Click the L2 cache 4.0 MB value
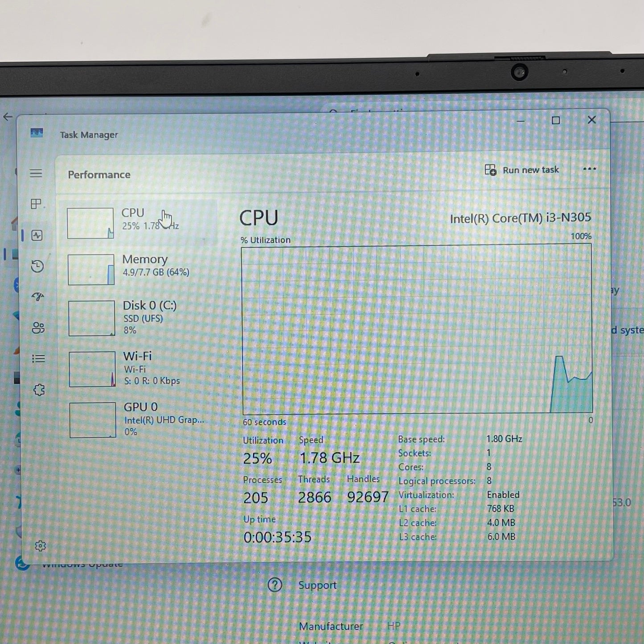The height and width of the screenshot is (644, 644). 501,522
